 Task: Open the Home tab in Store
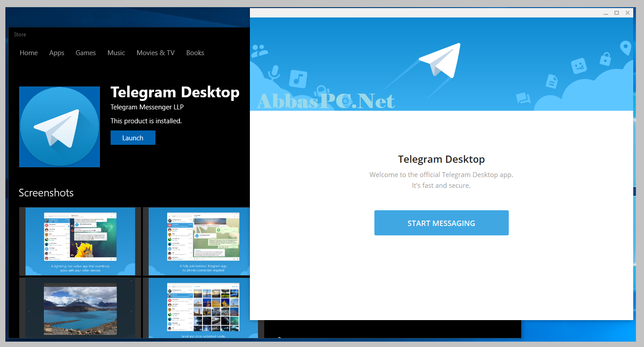point(29,53)
